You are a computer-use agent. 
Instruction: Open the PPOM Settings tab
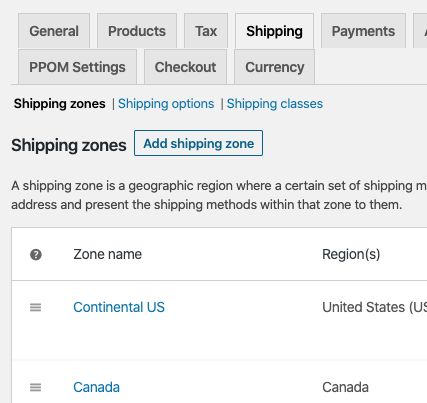tap(77, 67)
